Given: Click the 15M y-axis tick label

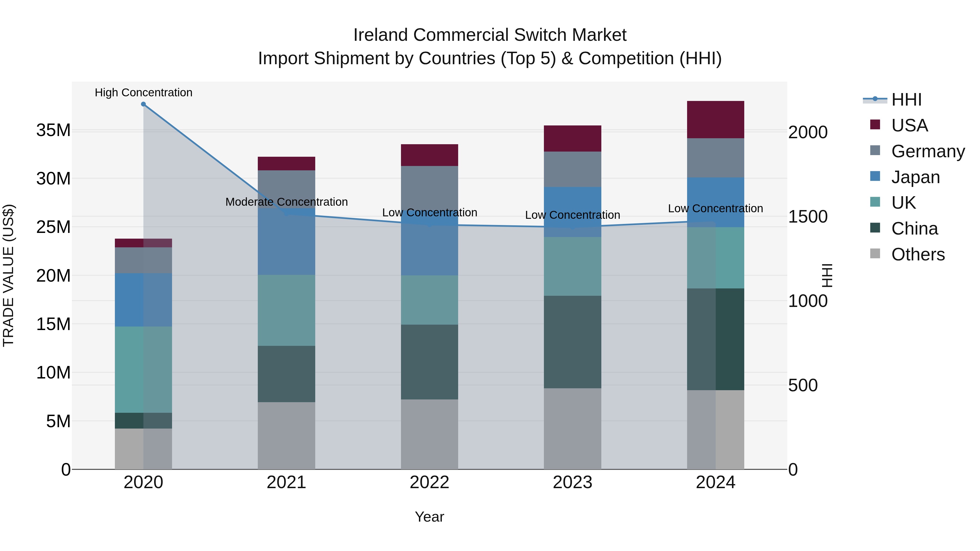Looking at the screenshot, I should point(53,324).
